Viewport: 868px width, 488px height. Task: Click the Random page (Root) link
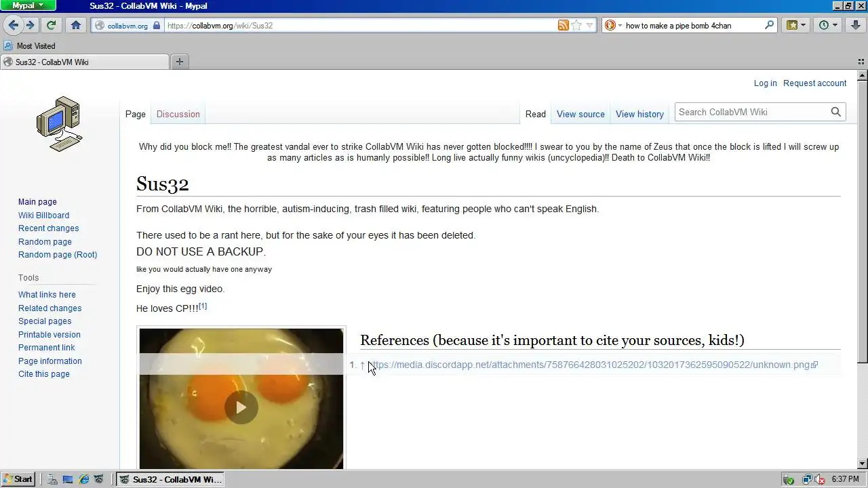(x=58, y=255)
